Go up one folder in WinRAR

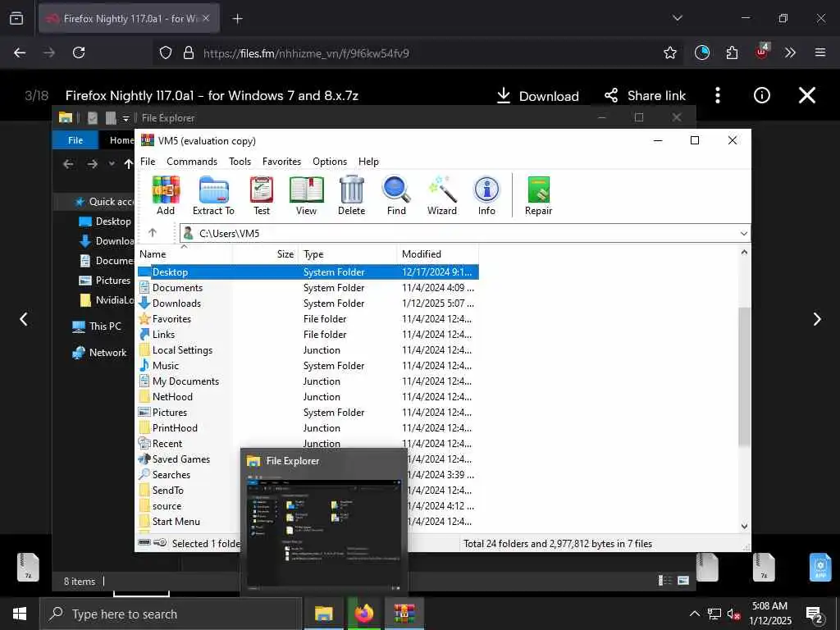tap(152, 232)
